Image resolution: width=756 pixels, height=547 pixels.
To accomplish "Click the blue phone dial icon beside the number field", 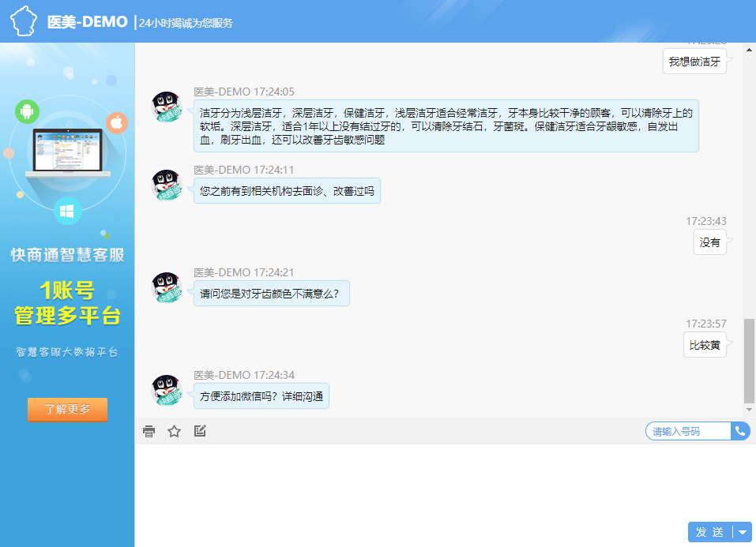I will (739, 431).
